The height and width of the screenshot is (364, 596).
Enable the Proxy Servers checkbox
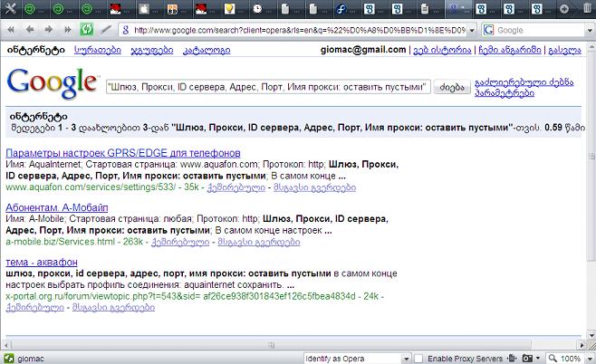pos(418,359)
